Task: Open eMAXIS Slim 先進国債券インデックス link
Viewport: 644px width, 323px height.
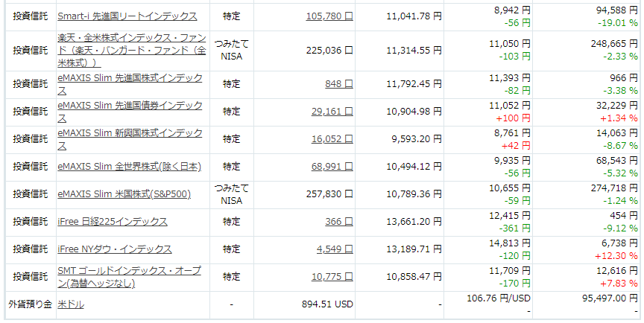Action: (x=130, y=112)
